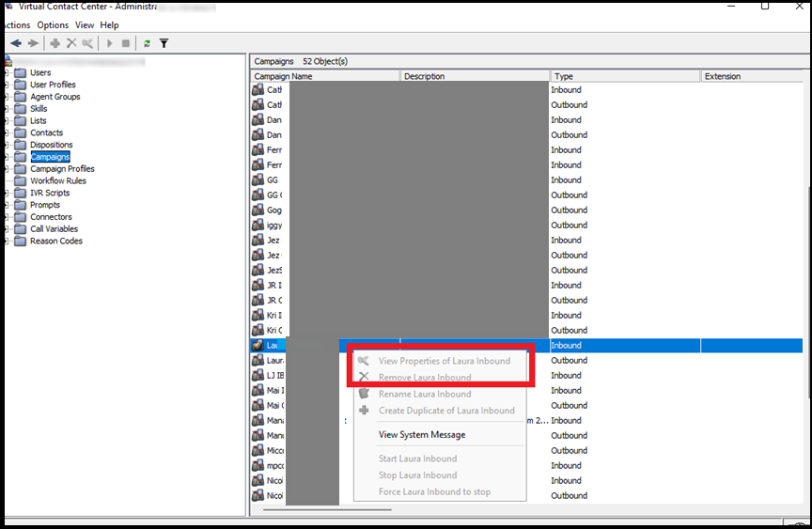Screen dimensions: 812x529
Task: Click the plus icon beside Create Duplicate
Action: click(364, 410)
